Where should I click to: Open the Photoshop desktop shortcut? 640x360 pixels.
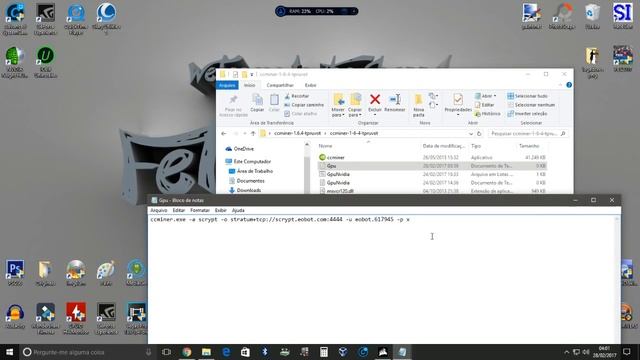(x=15, y=272)
